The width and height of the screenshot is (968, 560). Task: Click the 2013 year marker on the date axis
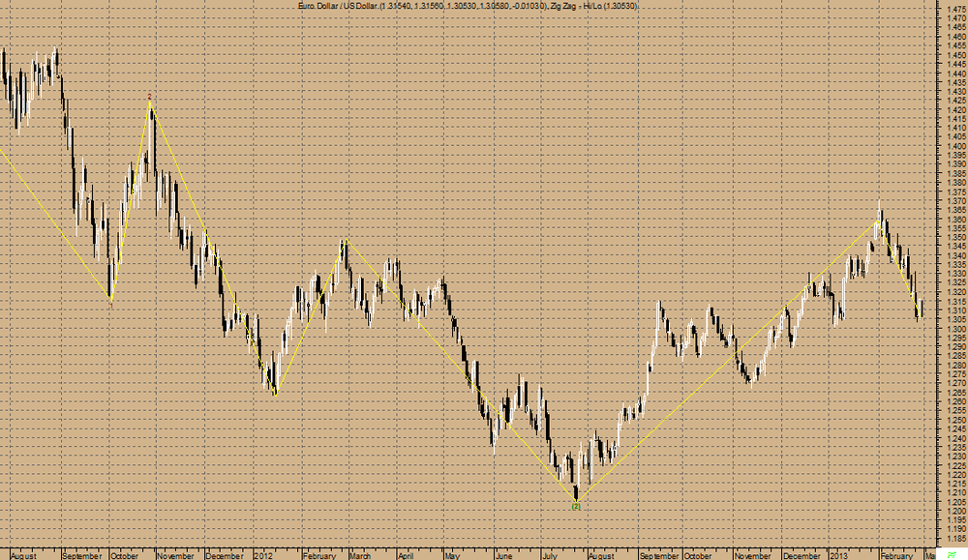click(838, 556)
